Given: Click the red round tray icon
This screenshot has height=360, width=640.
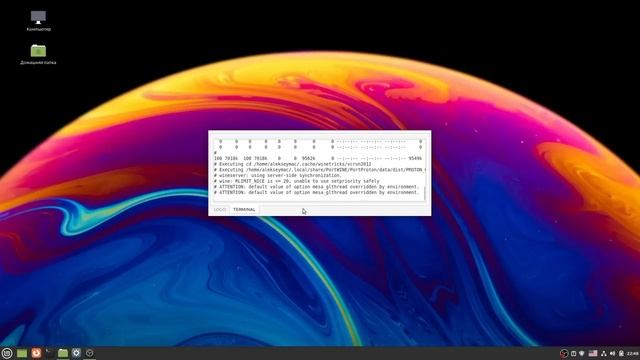Looking at the screenshot, I should point(564,353).
